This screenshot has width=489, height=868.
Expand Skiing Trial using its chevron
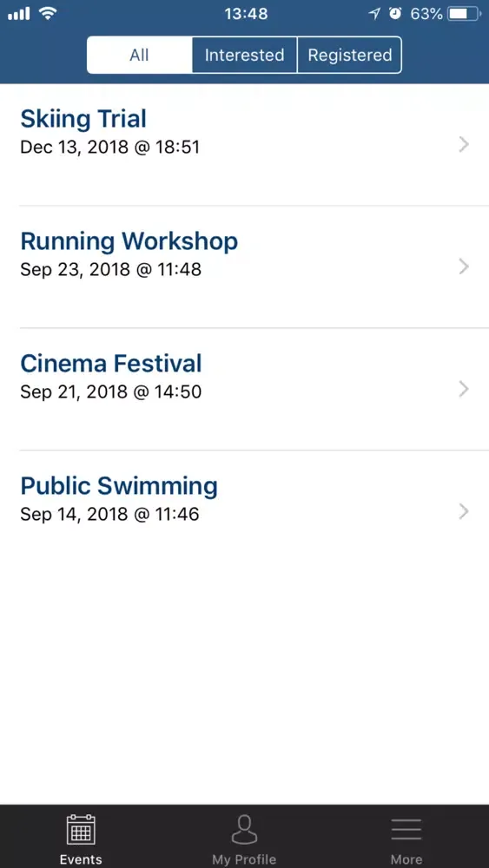[x=464, y=145]
